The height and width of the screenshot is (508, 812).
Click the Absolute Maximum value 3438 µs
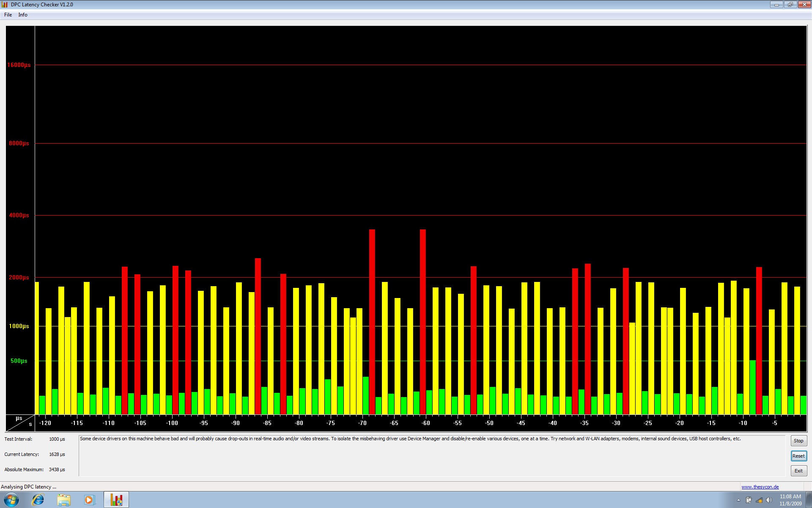point(57,469)
